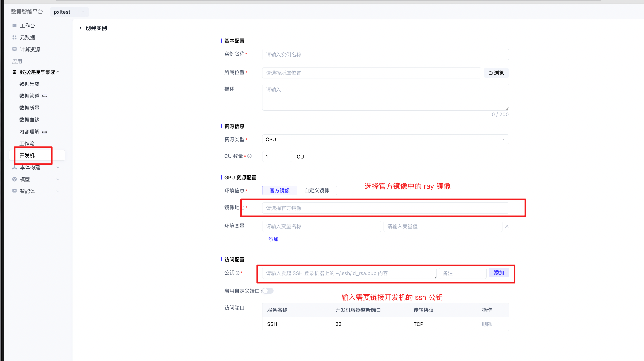Viewport: 644px width, 361px height.
Task: Focus the CU 数量 number input
Action: tap(277, 156)
